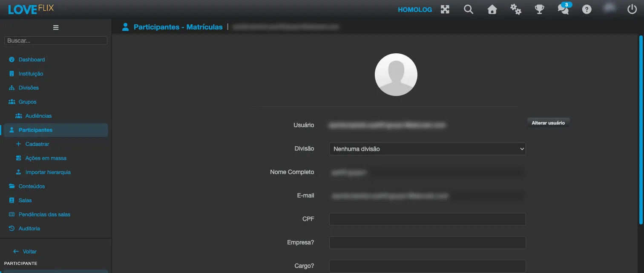The height and width of the screenshot is (273, 644).
Task: Click the LoveFlix logo
Action: [31, 9]
